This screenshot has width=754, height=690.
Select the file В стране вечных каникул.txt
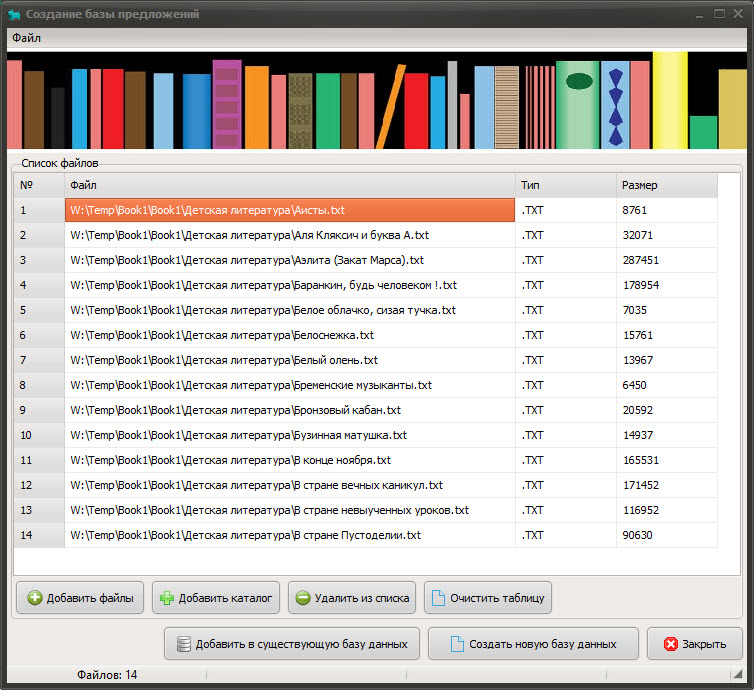pos(290,485)
